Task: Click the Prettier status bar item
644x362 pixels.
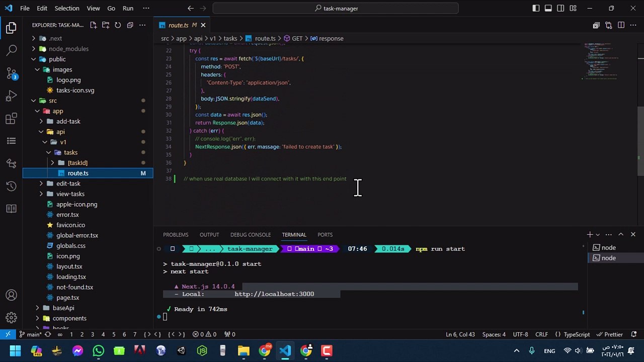Action: [x=610, y=334]
